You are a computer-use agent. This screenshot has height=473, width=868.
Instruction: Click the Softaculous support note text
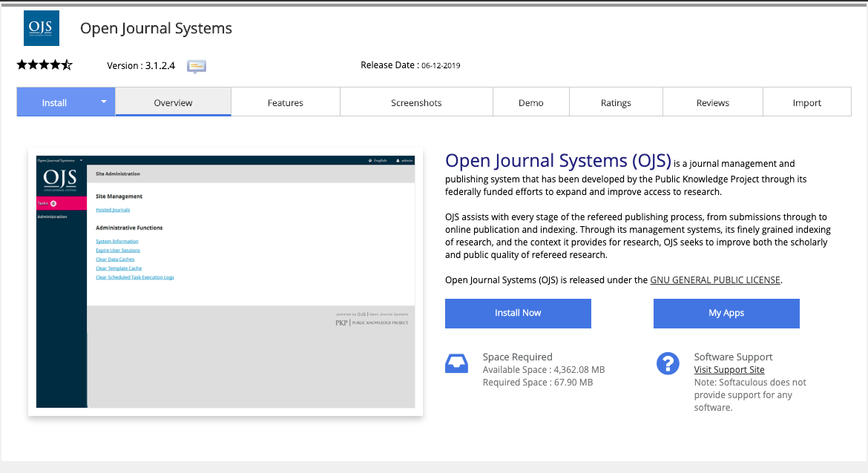[x=750, y=395]
